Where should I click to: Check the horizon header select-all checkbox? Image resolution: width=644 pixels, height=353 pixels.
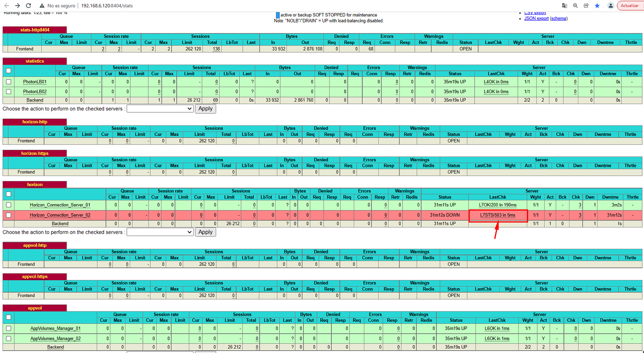pyautogui.click(x=8, y=194)
